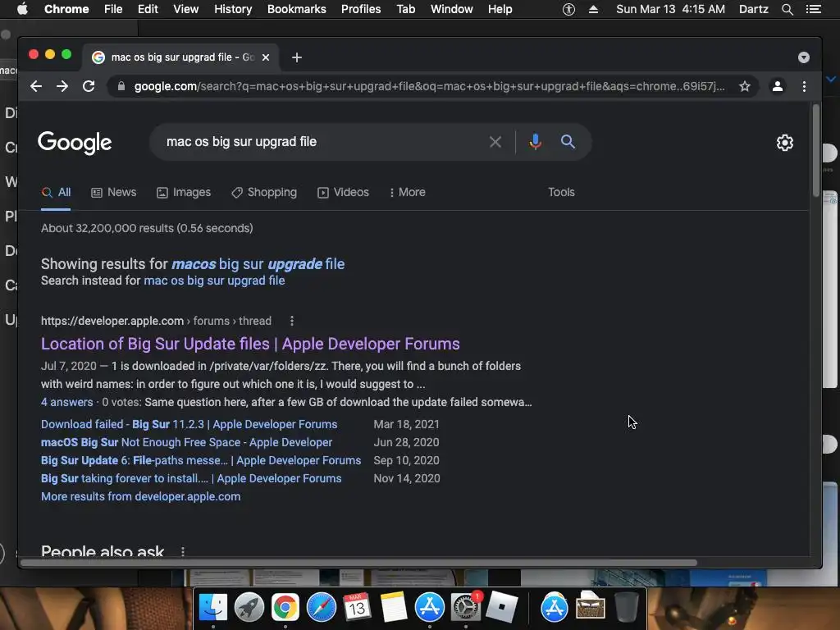840x630 pixels.
Task: Open Safari from the Dock
Action: coord(321,608)
